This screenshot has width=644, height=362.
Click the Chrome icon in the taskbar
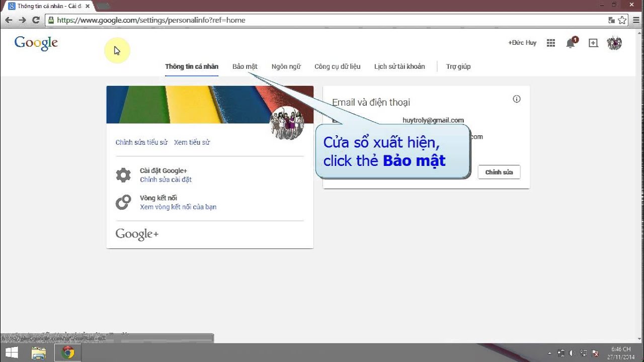(68, 352)
